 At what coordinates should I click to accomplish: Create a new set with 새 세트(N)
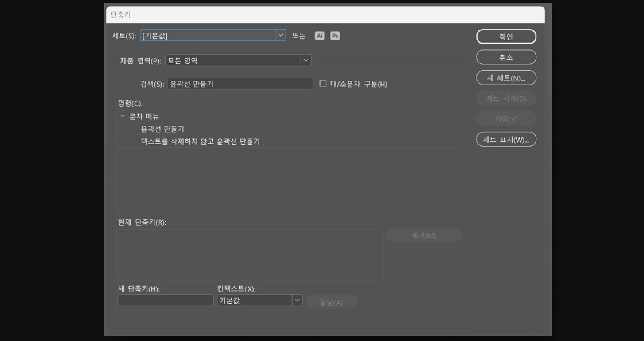coord(506,78)
